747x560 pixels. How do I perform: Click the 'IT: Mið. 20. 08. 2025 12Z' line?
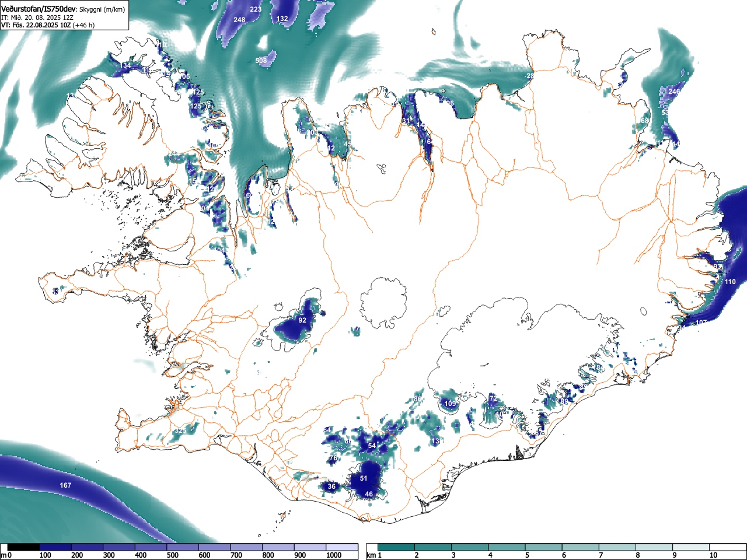coord(37,17)
